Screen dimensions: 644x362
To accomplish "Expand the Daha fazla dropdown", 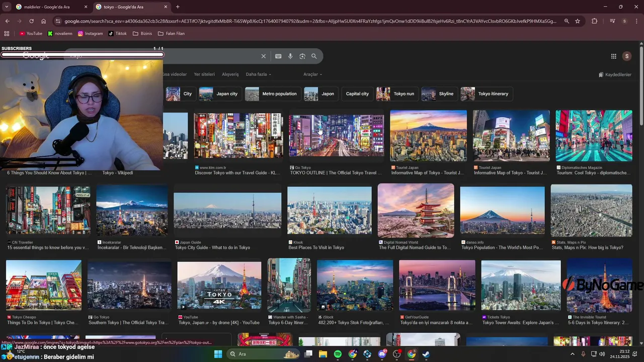I will tap(258, 74).
